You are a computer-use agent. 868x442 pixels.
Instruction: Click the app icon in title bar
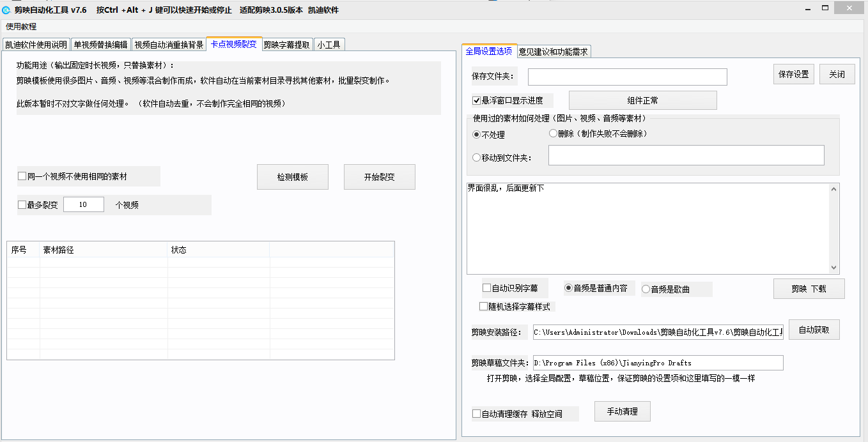coord(6,10)
